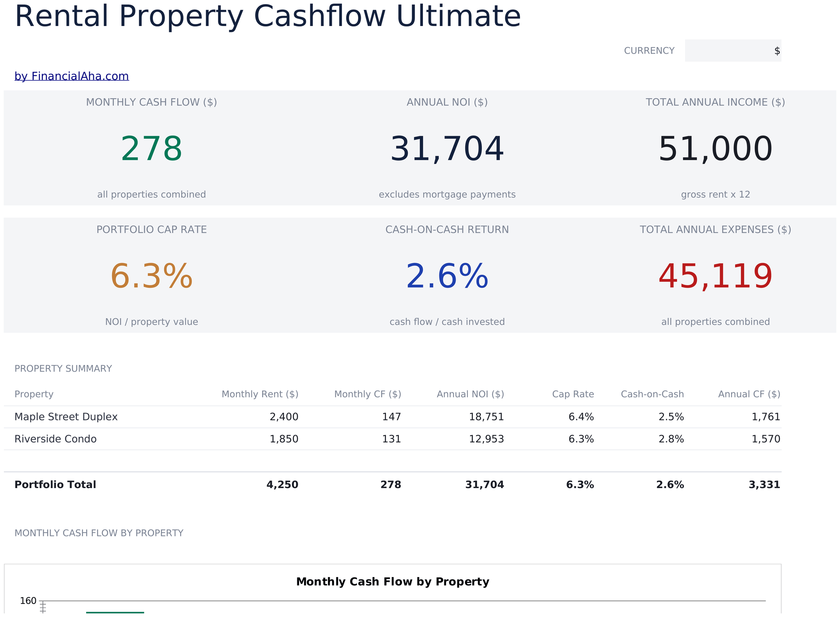This screenshot has height=617, width=840.
Task: Click the Monthly Rent ($) column header
Action: (260, 394)
